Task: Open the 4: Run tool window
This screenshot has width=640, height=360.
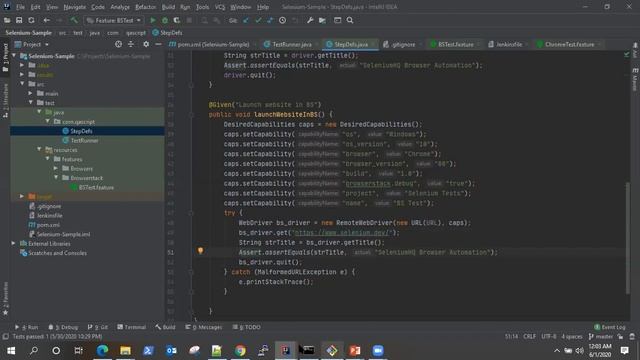Action: pyautogui.click(x=27, y=327)
